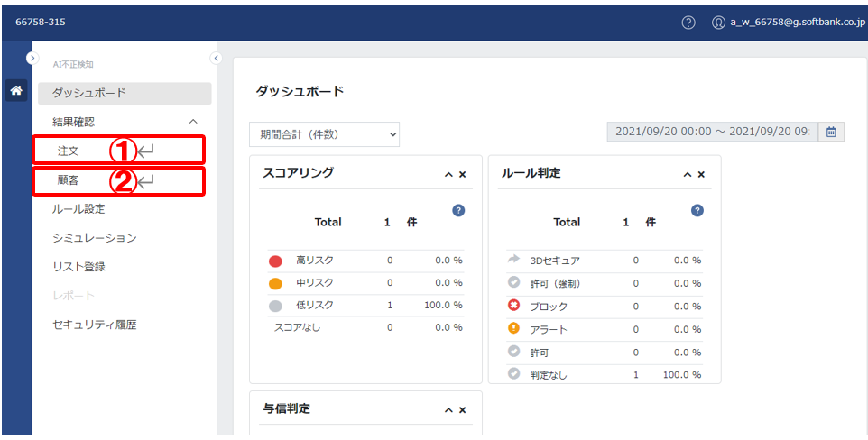
Task: Click the レポート menu item
Action: pos(74,296)
